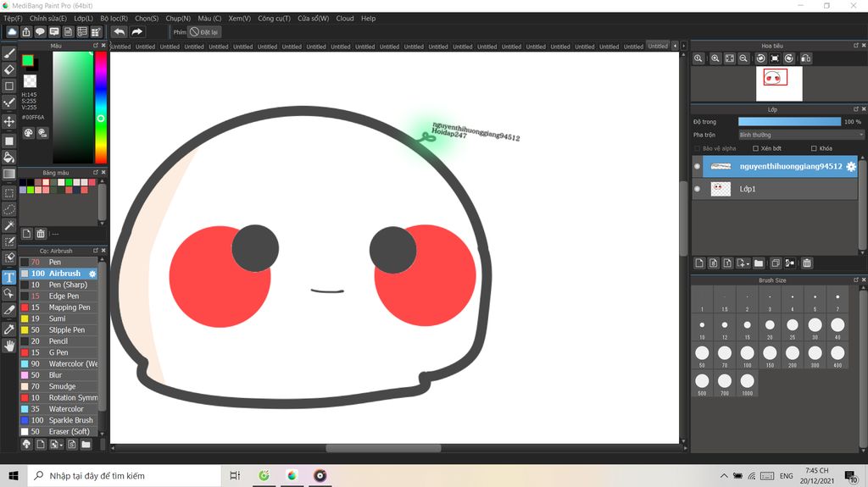
Task: Select the Brush tool in the left toolbar
Action: (9, 53)
